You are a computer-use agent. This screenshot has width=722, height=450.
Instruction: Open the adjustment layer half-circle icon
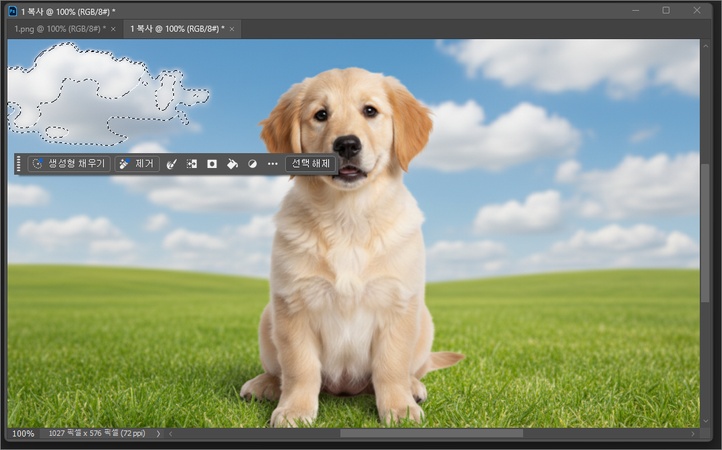click(252, 163)
